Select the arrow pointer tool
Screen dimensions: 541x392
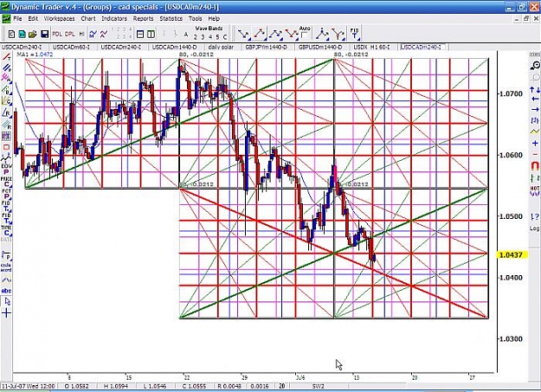point(7,302)
